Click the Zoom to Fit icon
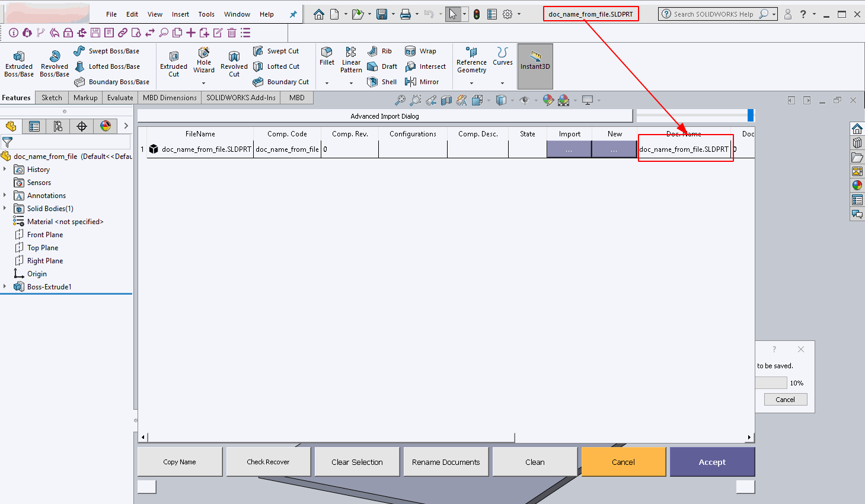The image size is (865, 504). pyautogui.click(x=401, y=100)
